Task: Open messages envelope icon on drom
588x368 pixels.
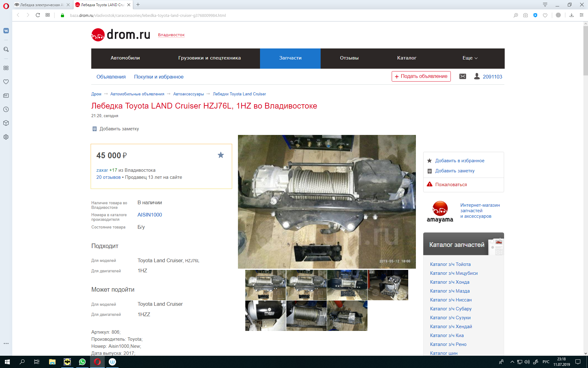Action: click(x=463, y=76)
